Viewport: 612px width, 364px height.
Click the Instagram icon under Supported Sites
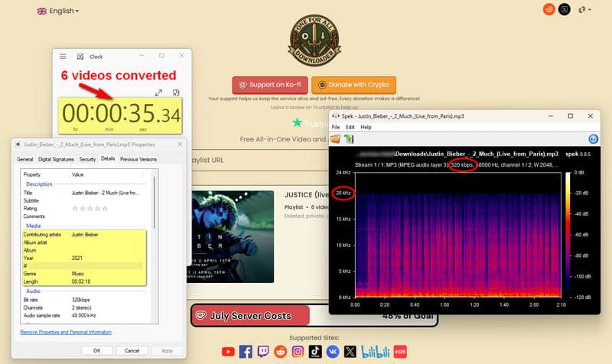[x=298, y=352]
